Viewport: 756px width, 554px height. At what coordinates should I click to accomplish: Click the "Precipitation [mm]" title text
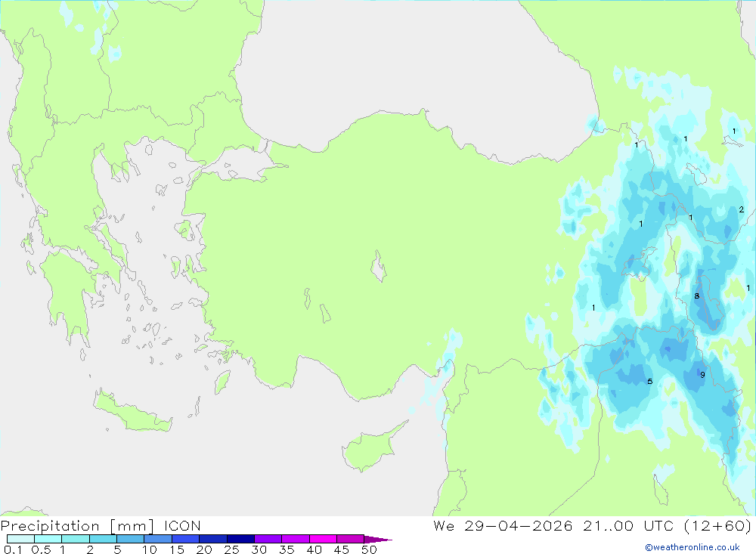click(x=77, y=526)
